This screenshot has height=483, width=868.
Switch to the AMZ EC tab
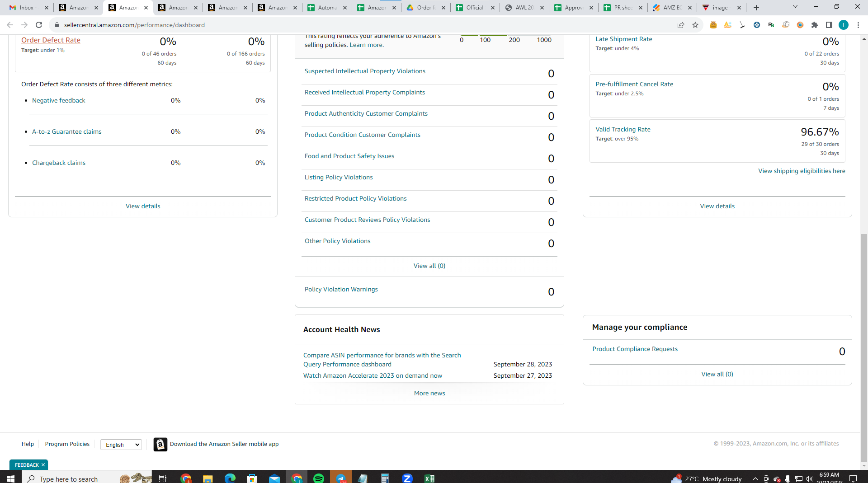pos(672,8)
